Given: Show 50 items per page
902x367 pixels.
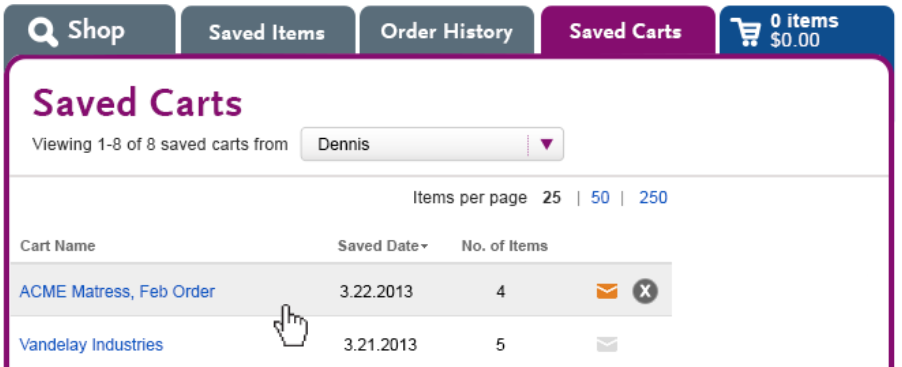Looking at the screenshot, I should coord(600,198).
